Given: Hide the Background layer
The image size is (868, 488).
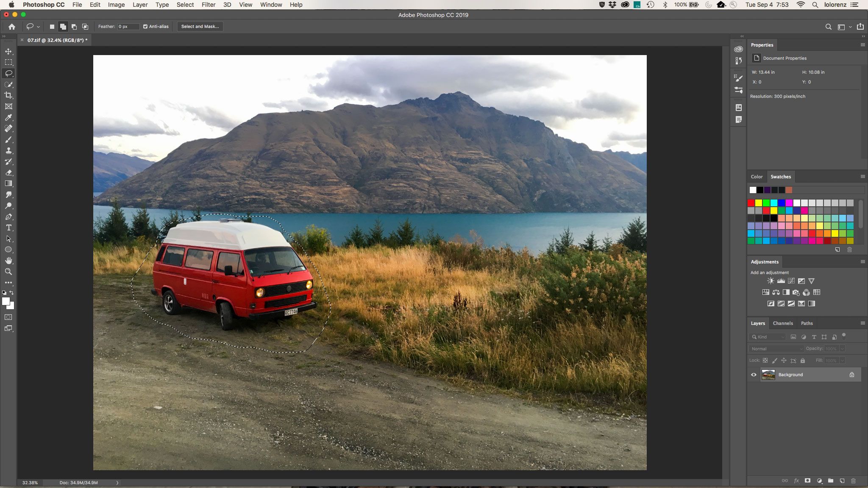Looking at the screenshot, I should click(753, 374).
